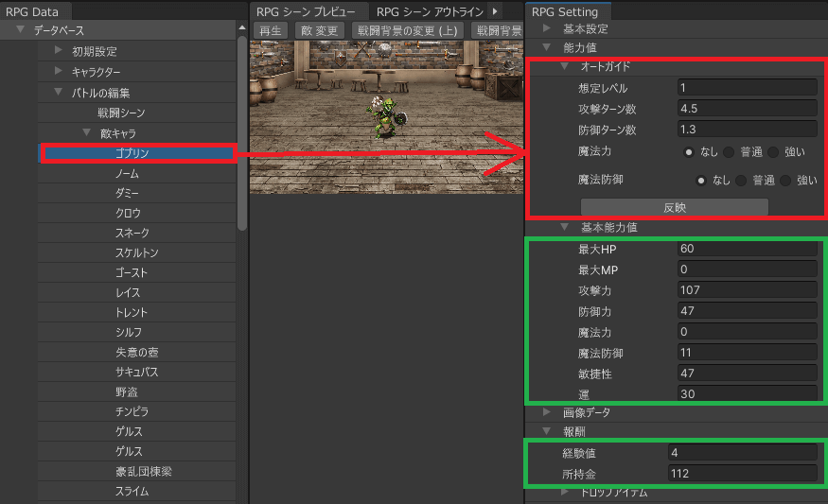Collapse the バトルの編集 tree node
828x504 pixels.
tap(59, 93)
